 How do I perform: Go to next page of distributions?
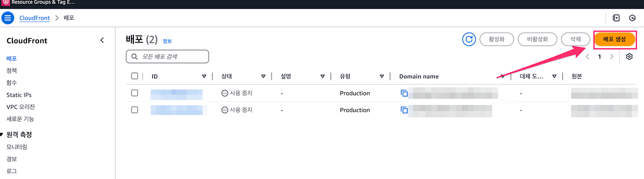[x=611, y=57]
